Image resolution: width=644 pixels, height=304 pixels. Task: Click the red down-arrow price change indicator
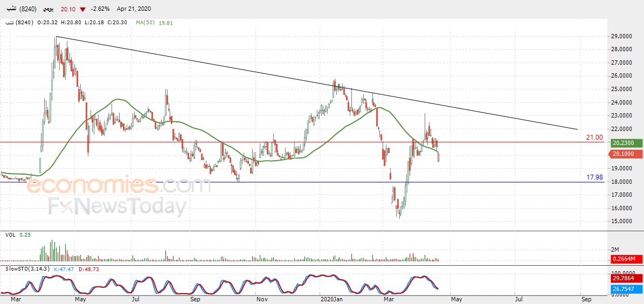tap(83, 9)
